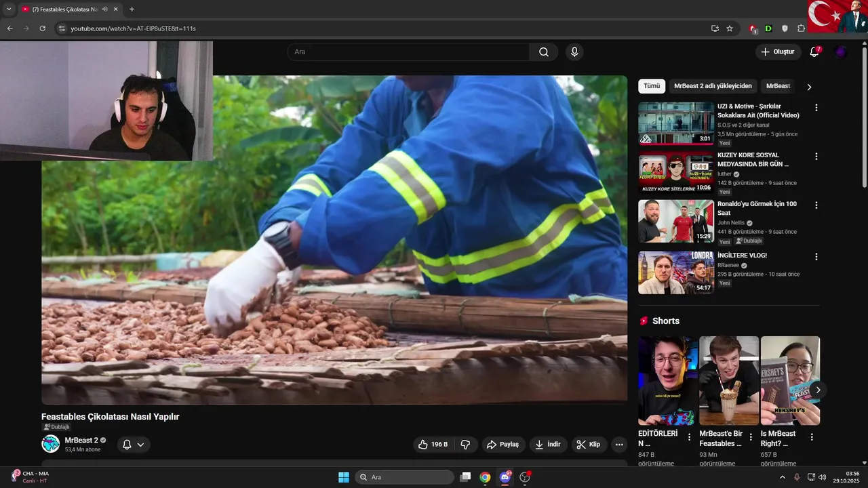Select the MrBeast filter chip
The image size is (868, 488).
[778, 86]
